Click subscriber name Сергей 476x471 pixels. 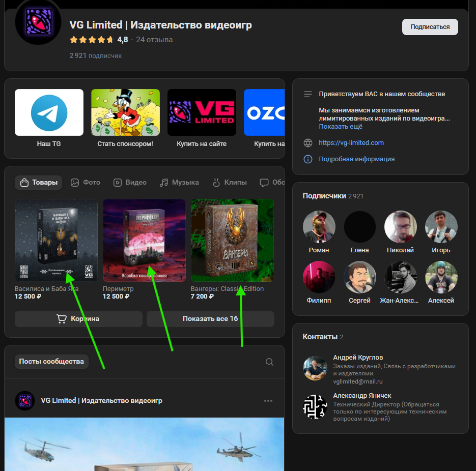(360, 301)
